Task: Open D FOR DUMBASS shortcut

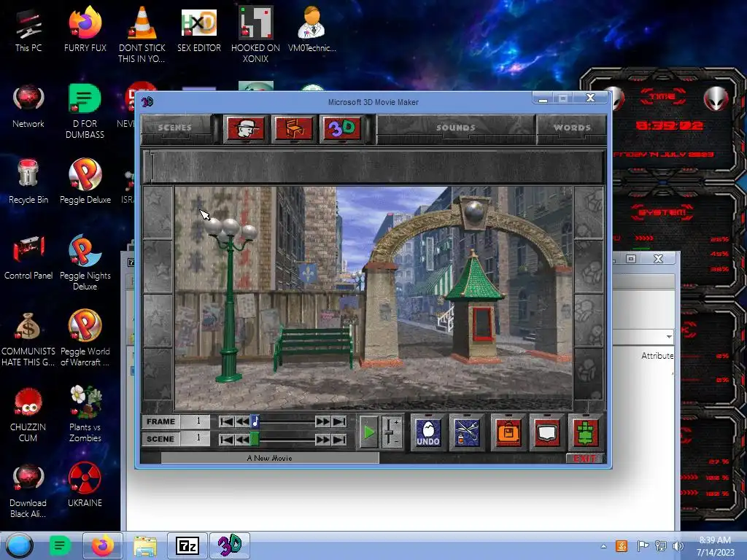Action: click(x=85, y=112)
